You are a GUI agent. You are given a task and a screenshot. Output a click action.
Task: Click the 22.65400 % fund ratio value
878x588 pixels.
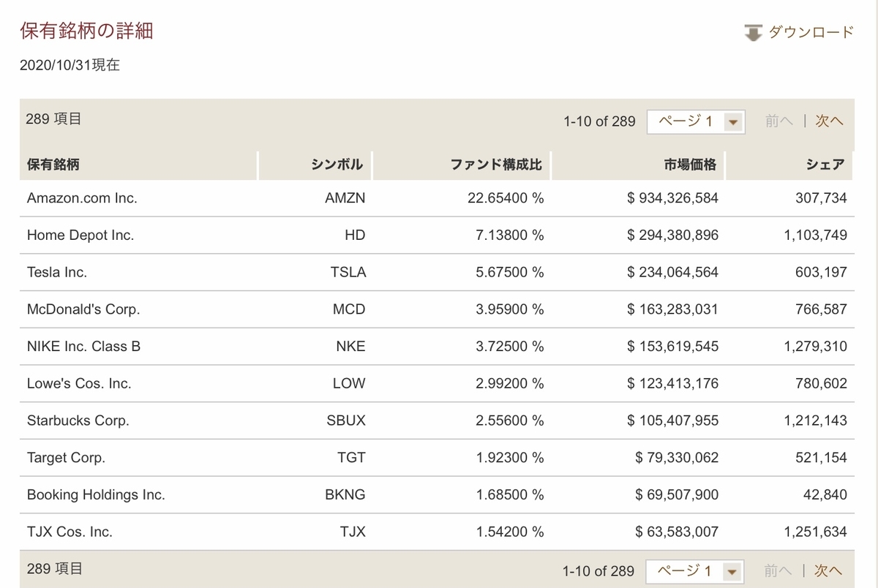click(506, 198)
